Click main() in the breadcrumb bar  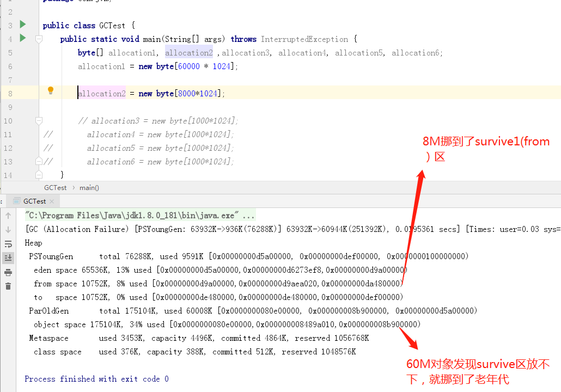click(89, 188)
